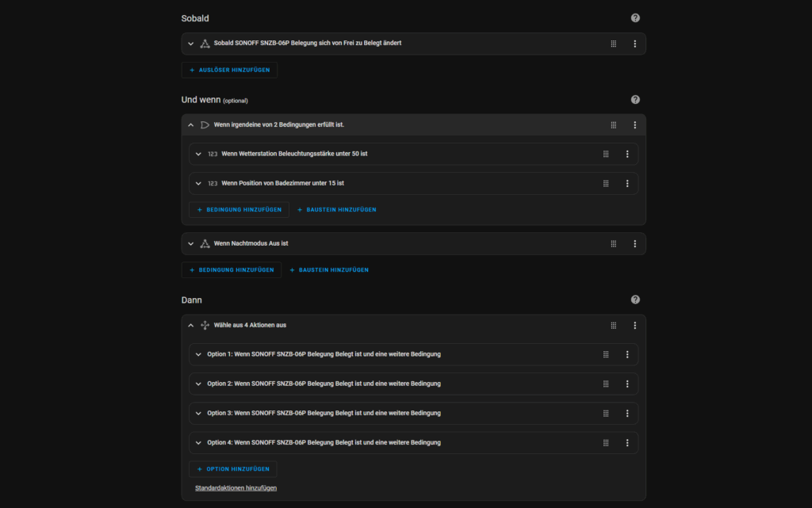Collapse the 'irgendeine von 2 Bedingungen' block
The image size is (812, 508).
tap(190, 125)
